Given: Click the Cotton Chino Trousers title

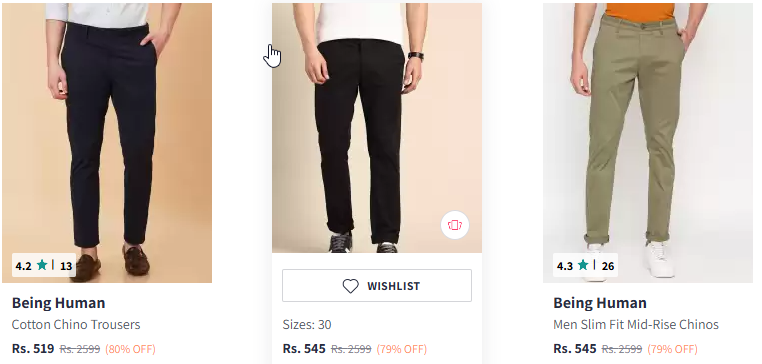Looking at the screenshot, I should click(x=76, y=325).
